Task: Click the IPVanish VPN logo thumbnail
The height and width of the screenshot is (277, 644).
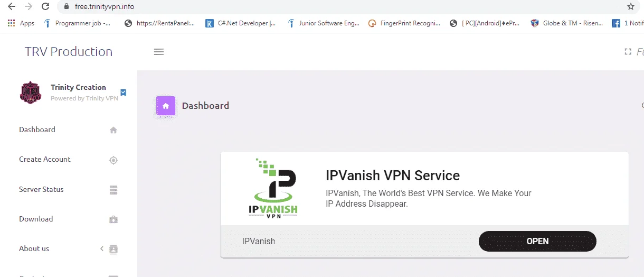Action: [x=273, y=188]
